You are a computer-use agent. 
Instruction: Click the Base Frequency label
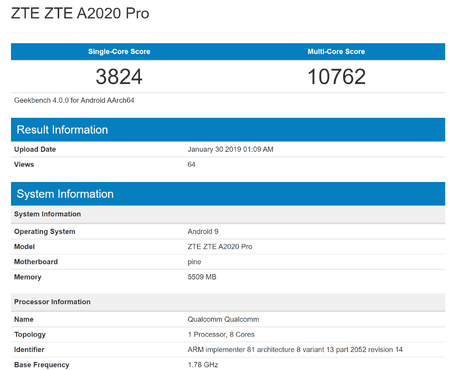[42, 365]
